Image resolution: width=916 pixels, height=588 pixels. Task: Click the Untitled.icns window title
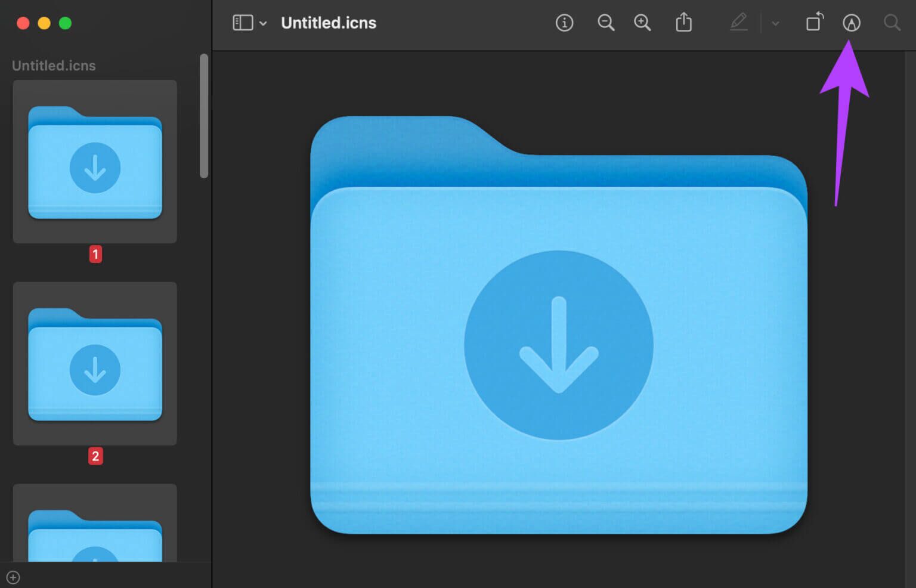(329, 23)
